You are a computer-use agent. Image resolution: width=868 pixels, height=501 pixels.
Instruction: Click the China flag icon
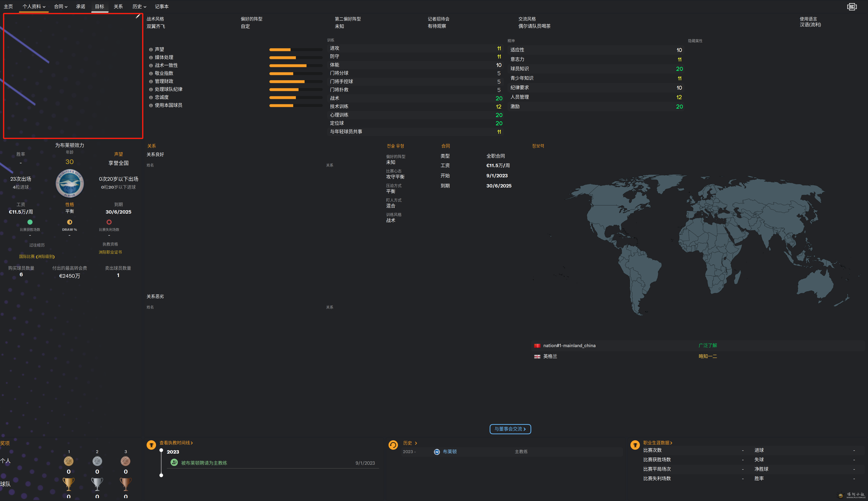click(x=537, y=345)
